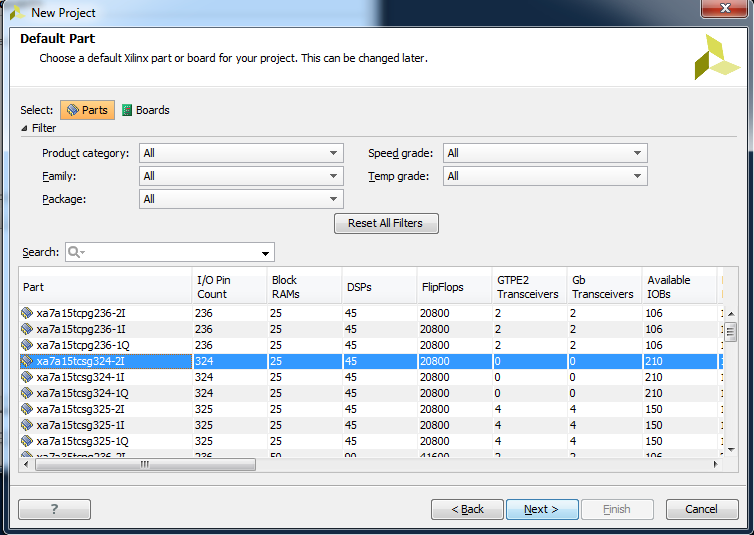754x535 pixels.
Task: Select part xa7a15tcpg236-1I
Action: tap(81, 329)
